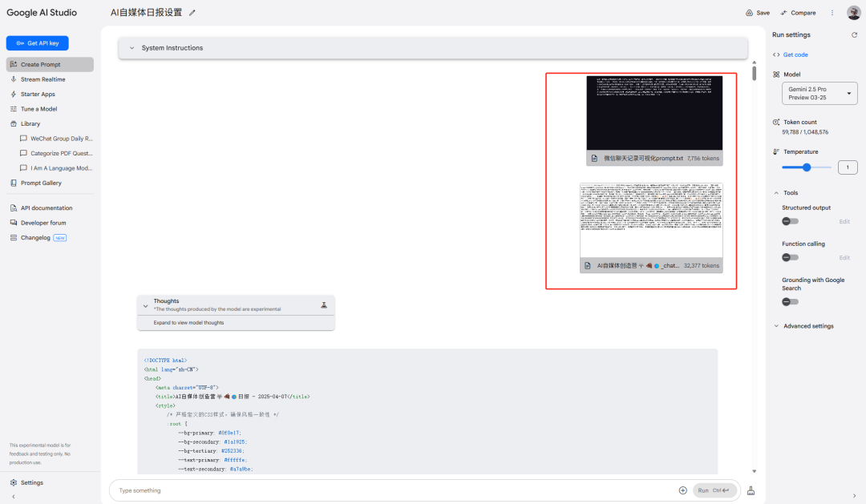Adjust the Temperature slider handle

point(807,167)
